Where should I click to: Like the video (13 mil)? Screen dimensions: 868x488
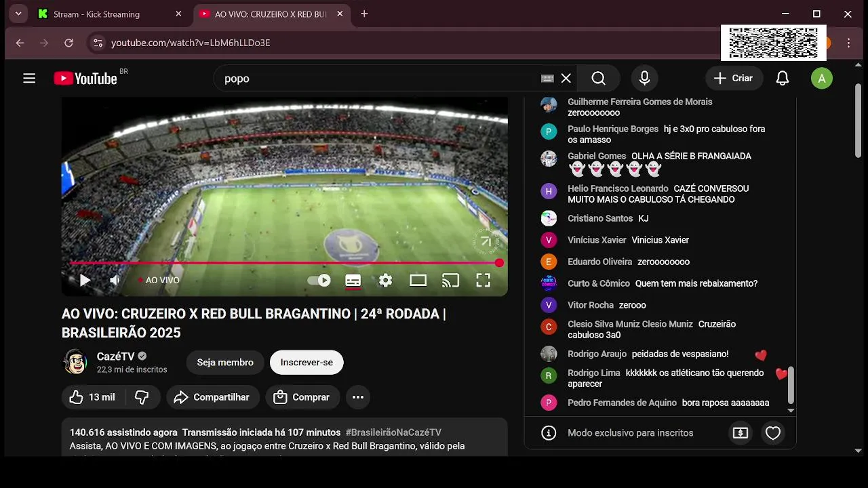point(93,397)
